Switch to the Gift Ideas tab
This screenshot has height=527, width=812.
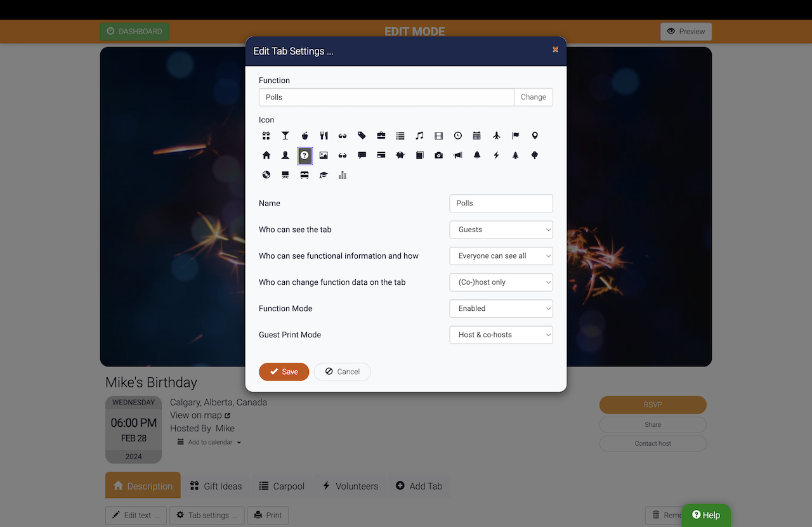216,486
